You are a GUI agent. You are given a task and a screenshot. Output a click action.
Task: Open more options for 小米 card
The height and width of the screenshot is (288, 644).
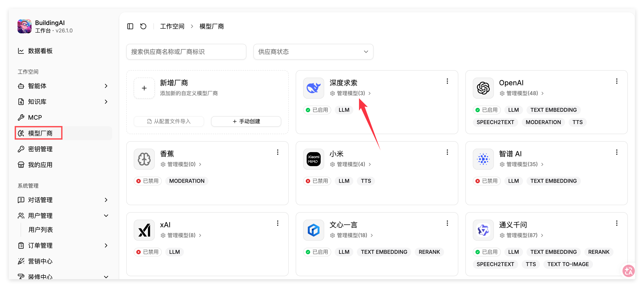point(447,152)
